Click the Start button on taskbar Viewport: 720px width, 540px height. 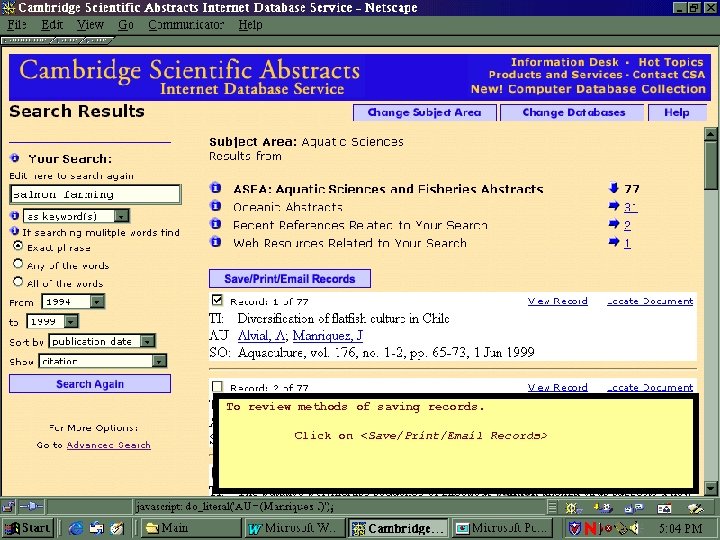tap(28, 528)
